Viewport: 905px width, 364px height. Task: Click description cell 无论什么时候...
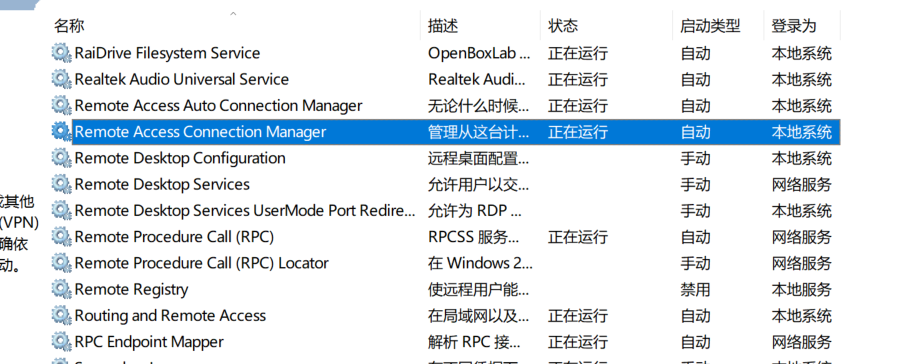(x=478, y=106)
